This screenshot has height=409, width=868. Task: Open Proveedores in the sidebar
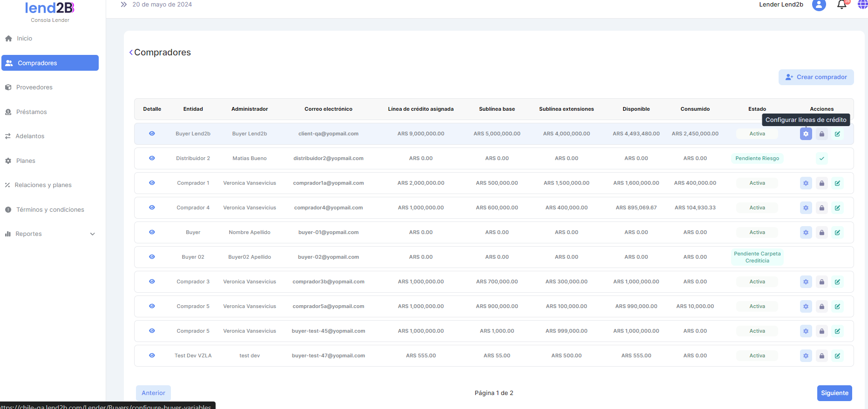coord(34,87)
